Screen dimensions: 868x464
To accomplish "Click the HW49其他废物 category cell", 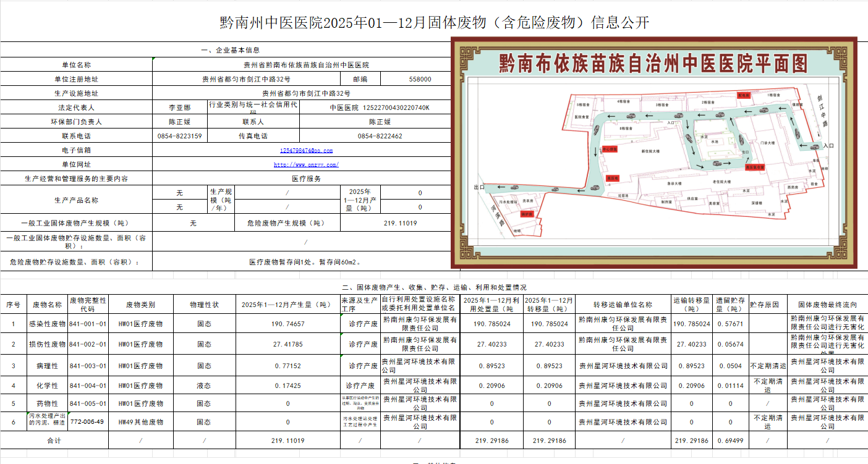I will [140, 422].
